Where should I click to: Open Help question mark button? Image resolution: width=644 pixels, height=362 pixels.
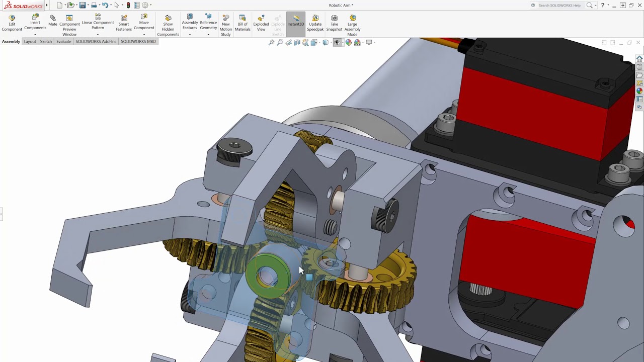603,5
